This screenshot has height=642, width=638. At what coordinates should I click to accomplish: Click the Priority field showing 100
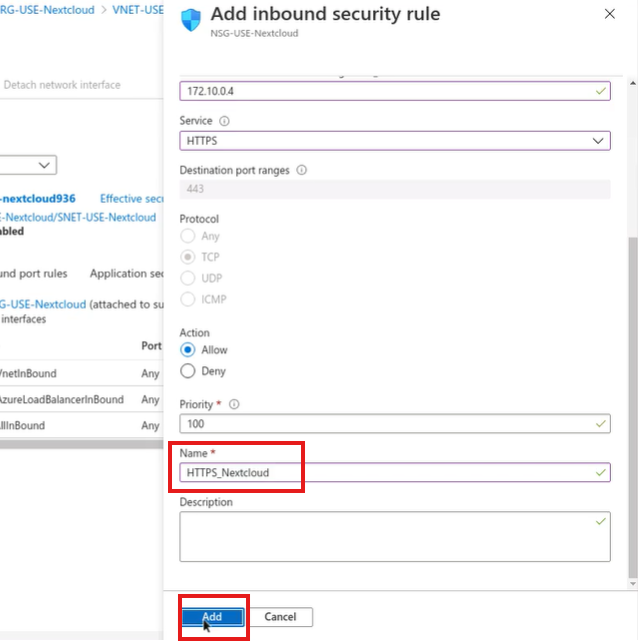click(x=395, y=424)
